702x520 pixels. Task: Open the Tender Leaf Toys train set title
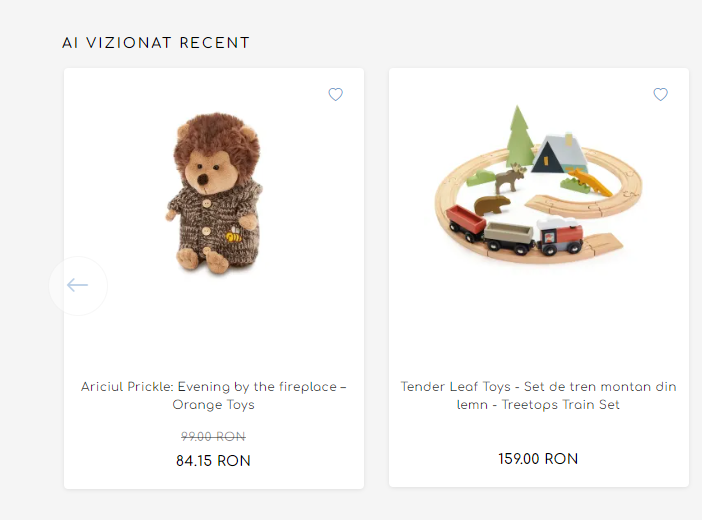538,396
